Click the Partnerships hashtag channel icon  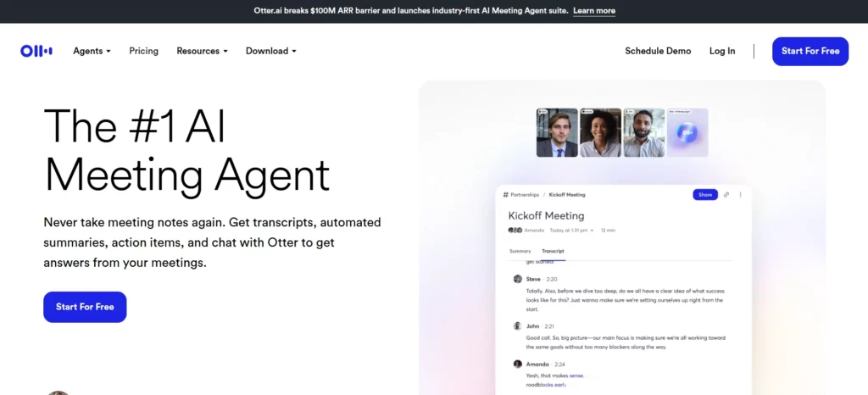[x=505, y=195]
